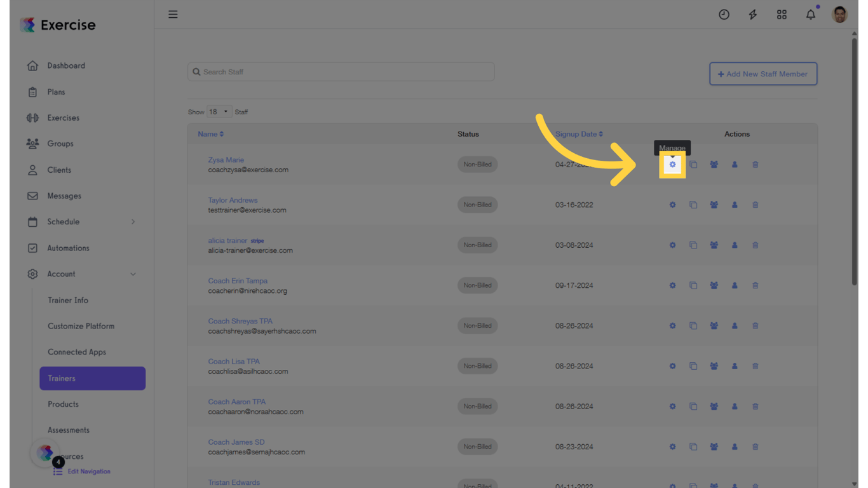Click the stripe badge next to alicia trainer

pyautogui.click(x=257, y=240)
